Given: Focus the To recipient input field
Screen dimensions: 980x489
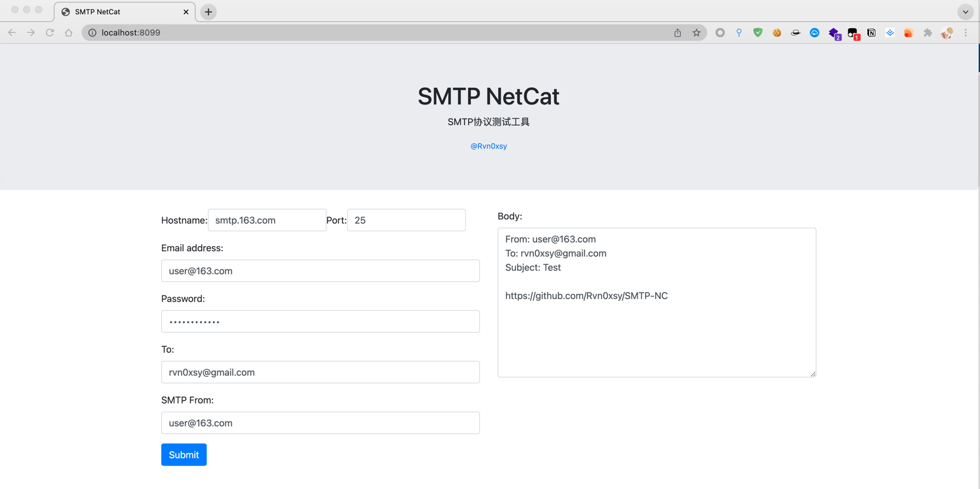Looking at the screenshot, I should click(321, 372).
